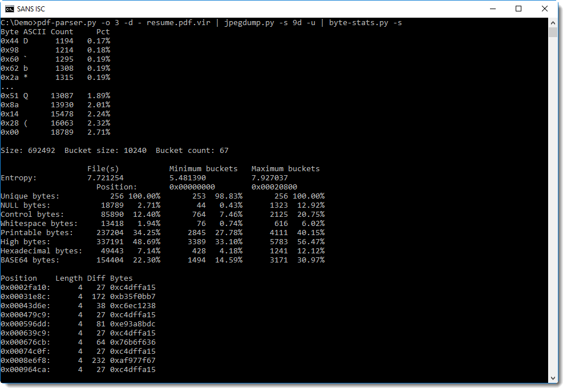The image size is (567, 392).
Task: Click 'resume.pdf.vir' in the command line
Action: coord(179,22)
